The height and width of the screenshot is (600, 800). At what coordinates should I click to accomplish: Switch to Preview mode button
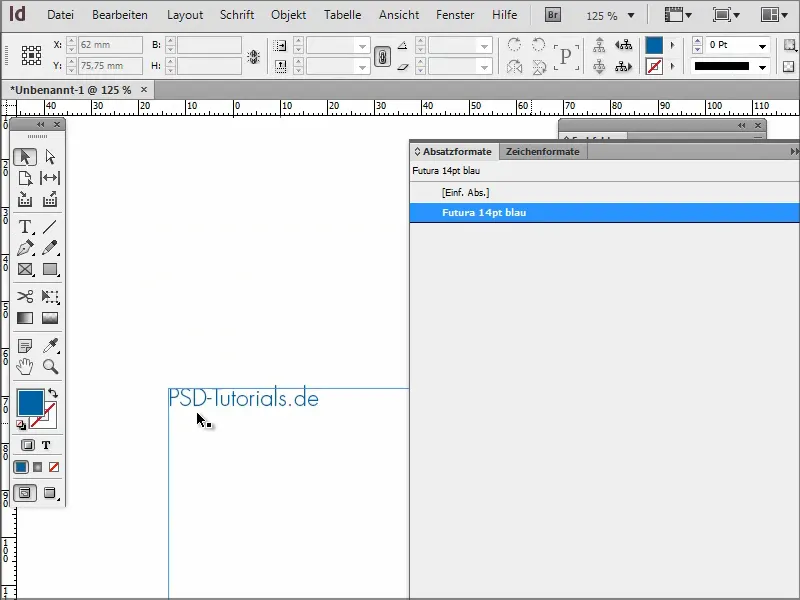pos(50,493)
